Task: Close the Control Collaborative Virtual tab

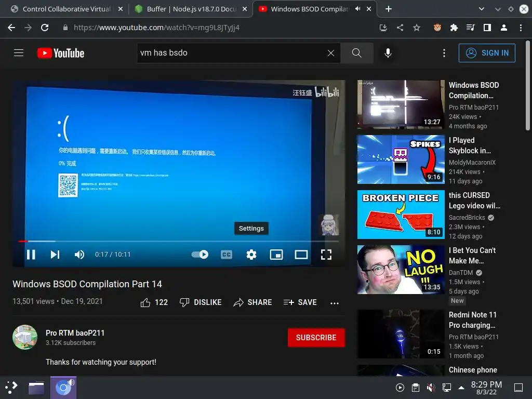Action: tap(121, 9)
